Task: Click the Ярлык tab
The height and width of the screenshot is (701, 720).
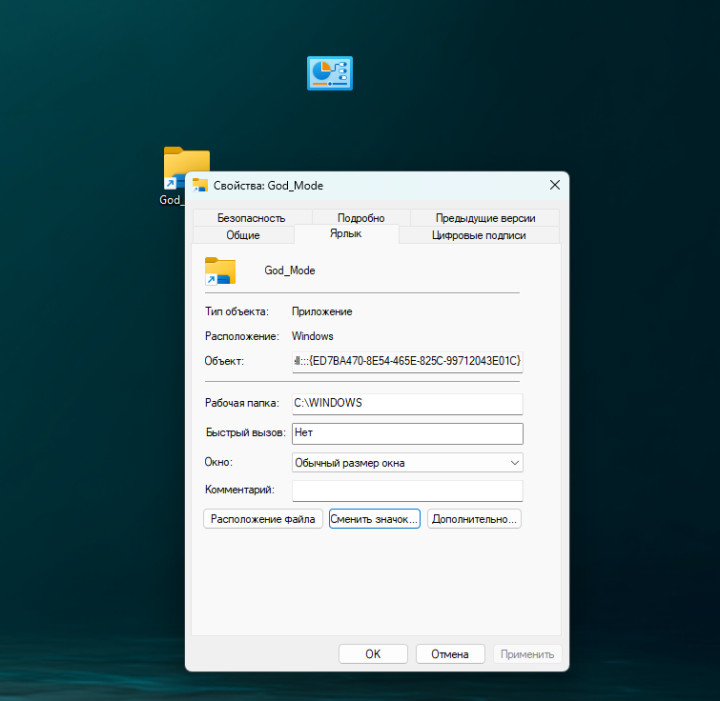Action: click(x=346, y=233)
